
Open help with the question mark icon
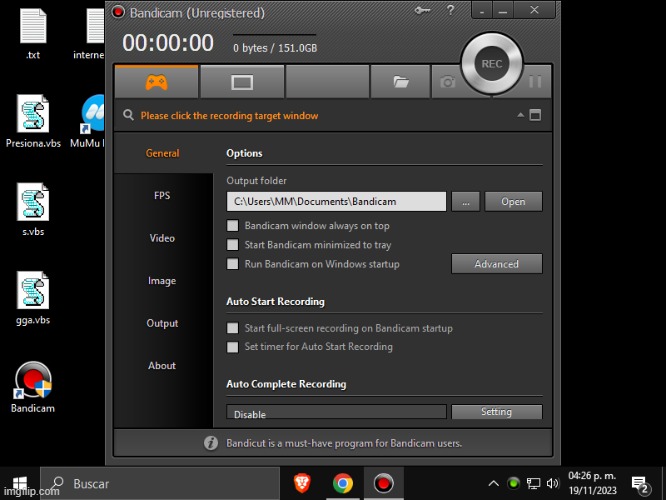(x=450, y=10)
